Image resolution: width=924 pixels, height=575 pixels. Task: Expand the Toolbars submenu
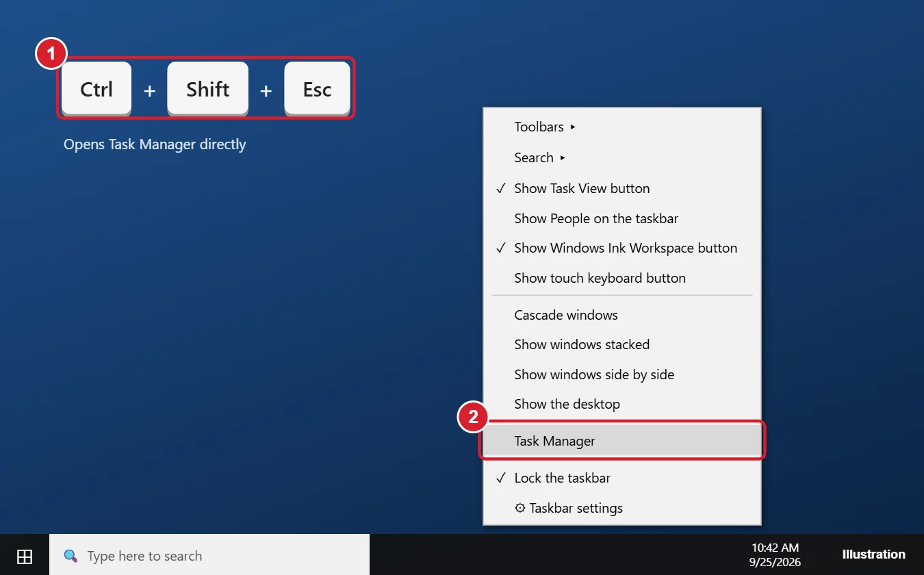(x=622, y=127)
